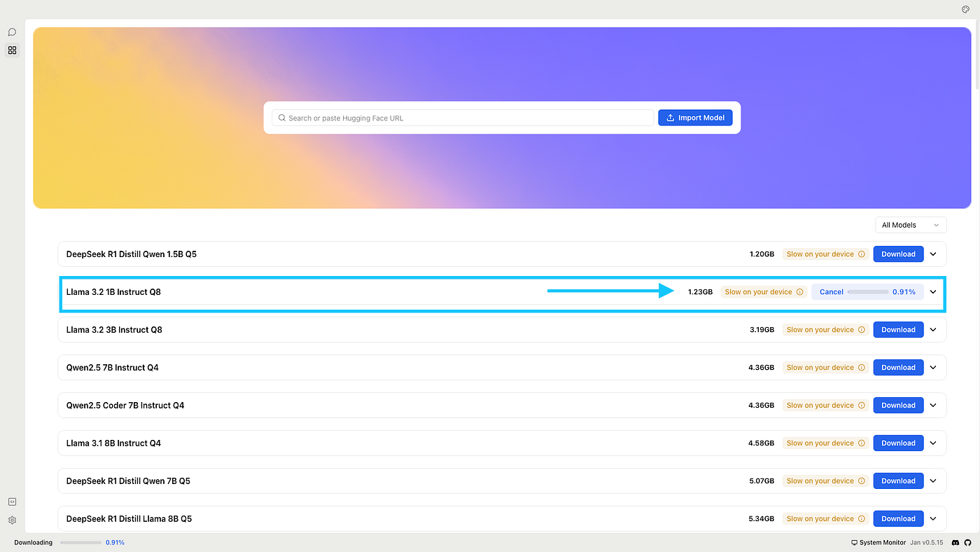Open the All Models filter dropdown

(x=911, y=225)
